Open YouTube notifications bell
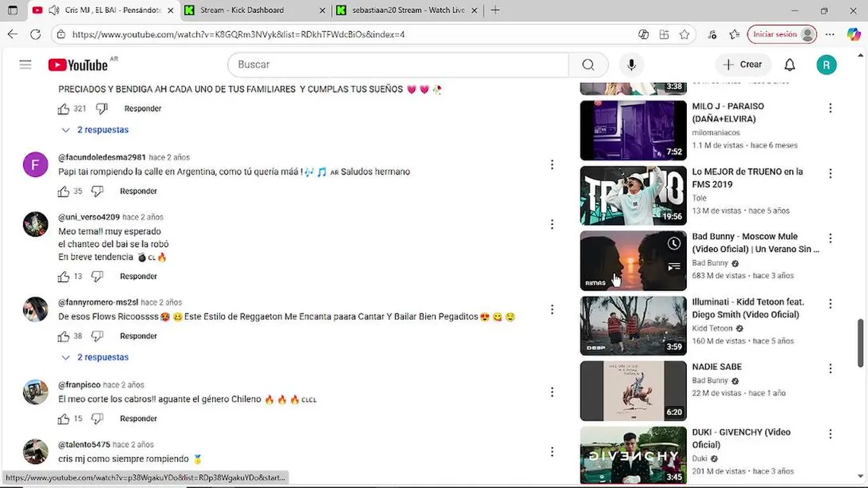The height and width of the screenshot is (488, 868). coord(789,64)
